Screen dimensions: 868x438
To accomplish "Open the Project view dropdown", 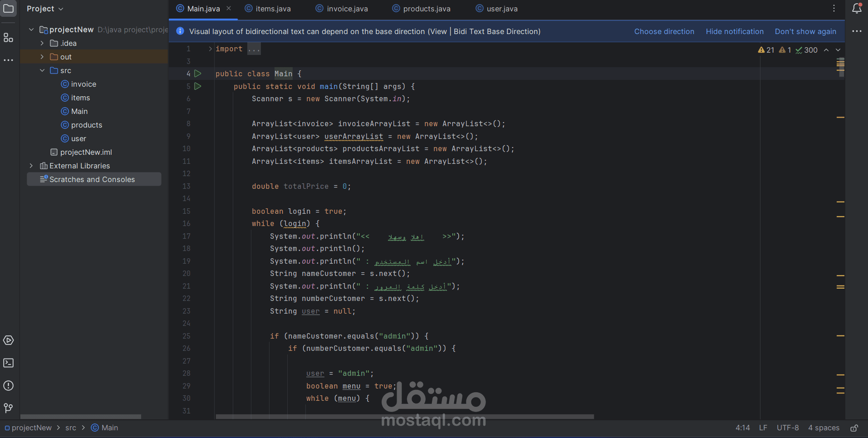I will [45, 9].
